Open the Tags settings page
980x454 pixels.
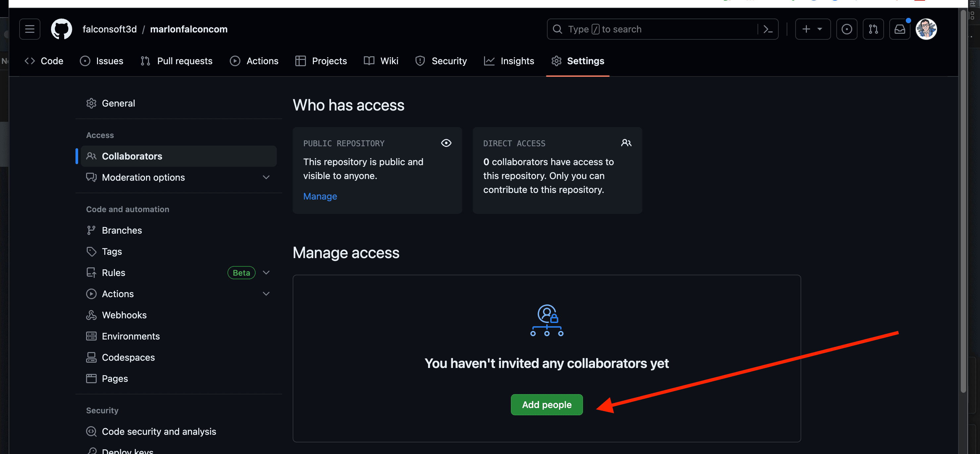click(179, 251)
